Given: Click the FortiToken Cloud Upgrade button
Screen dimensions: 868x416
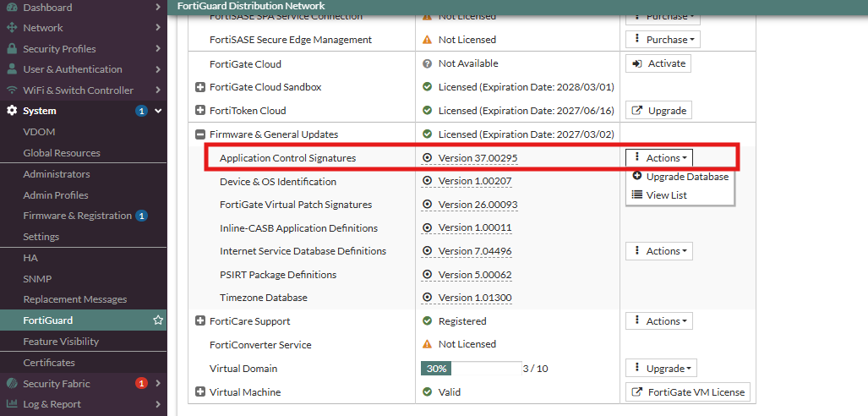Looking at the screenshot, I should [658, 110].
